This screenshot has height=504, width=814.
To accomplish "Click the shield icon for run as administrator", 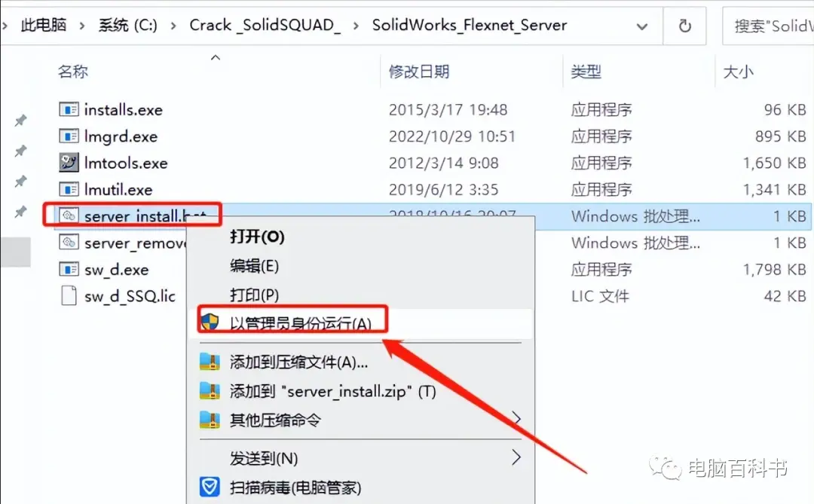I will pyautogui.click(x=210, y=322).
